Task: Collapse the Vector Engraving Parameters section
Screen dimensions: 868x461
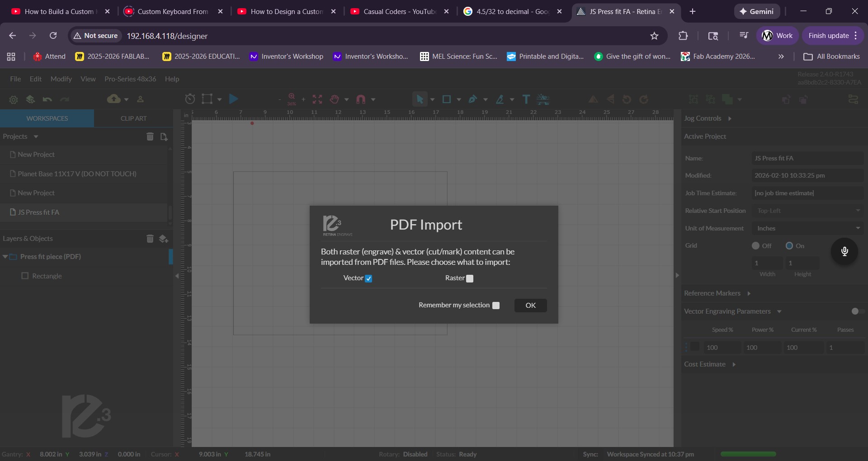Action: pos(779,311)
